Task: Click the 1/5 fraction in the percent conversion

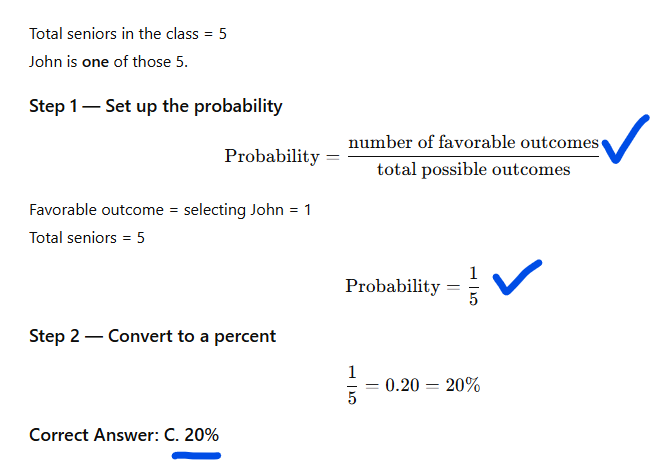Action: click(352, 385)
